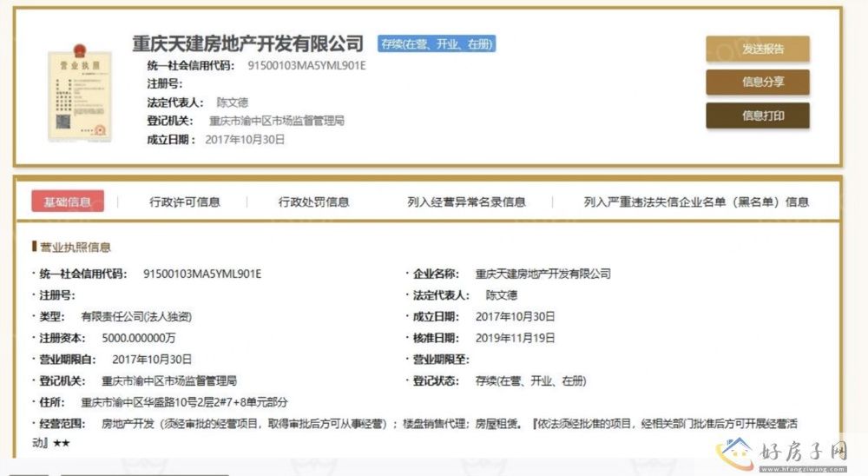868x476 pixels.
Task: Click the 营业执照信息 section header
Action: (x=75, y=248)
